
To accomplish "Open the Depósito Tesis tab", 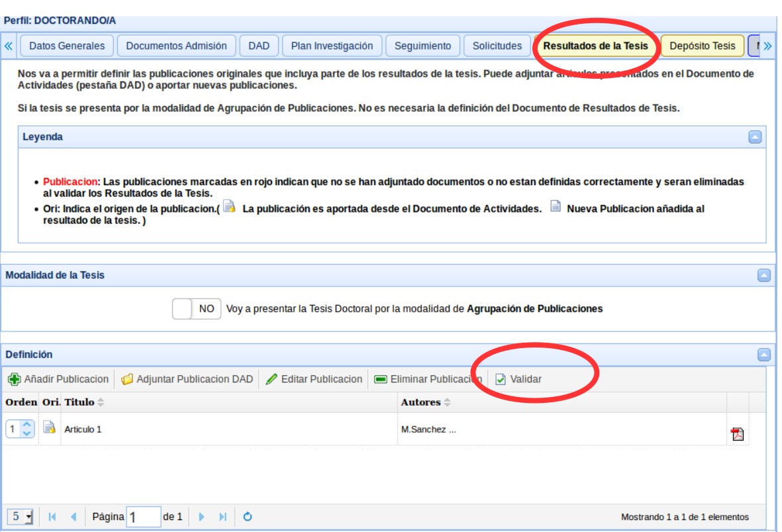I will point(702,46).
